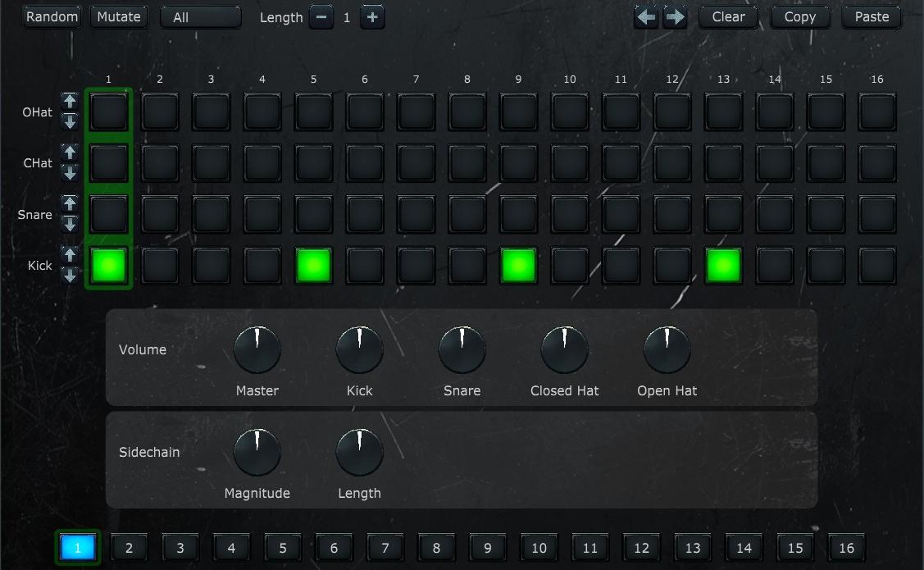924x570 pixels.
Task: Shift the Snare row up
Action: tap(71, 204)
